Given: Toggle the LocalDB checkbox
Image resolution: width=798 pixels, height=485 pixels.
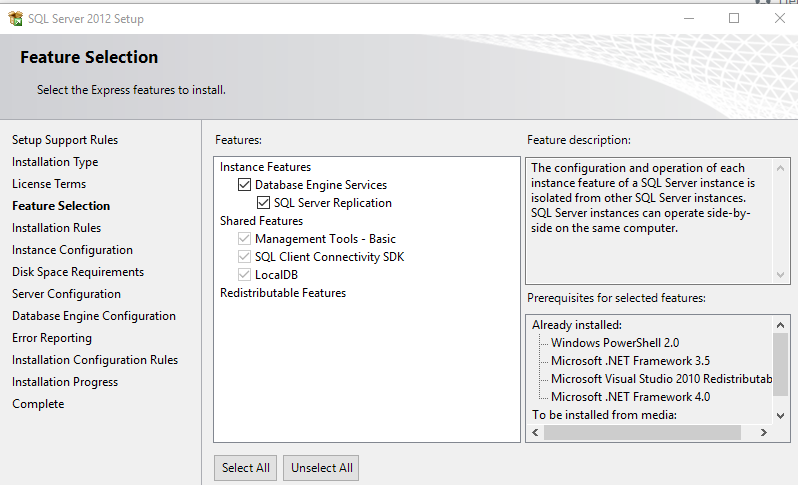Looking at the screenshot, I should (x=244, y=275).
